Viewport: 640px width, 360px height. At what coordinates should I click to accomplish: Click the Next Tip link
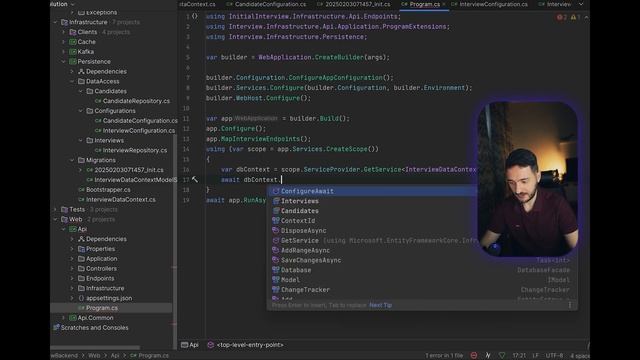380,305
